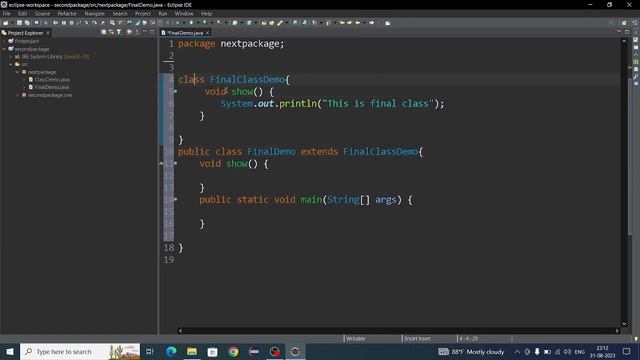Click in the Windows search box
This screenshot has height=360, width=640.
(x=80, y=351)
